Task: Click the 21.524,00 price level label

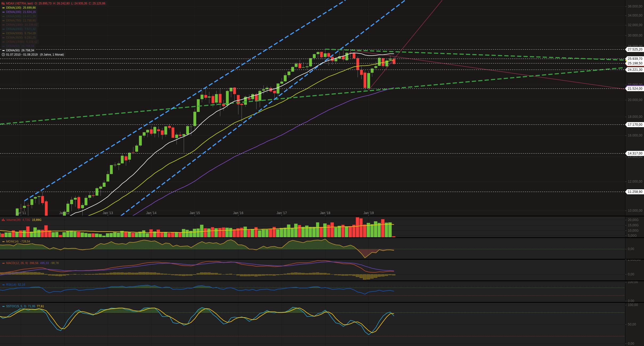Action: click(634, 89)
